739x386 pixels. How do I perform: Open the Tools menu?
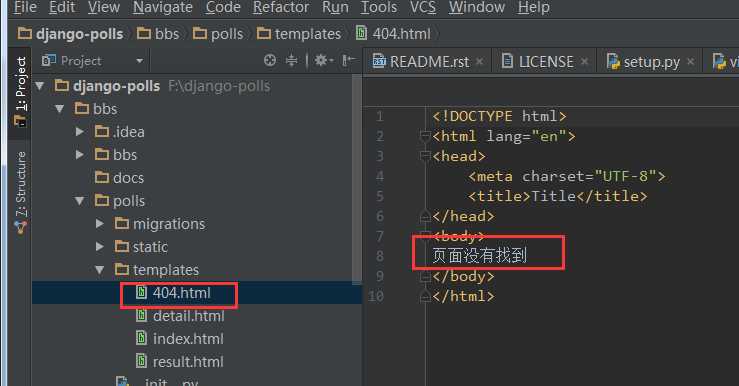(x=379, y=8)
